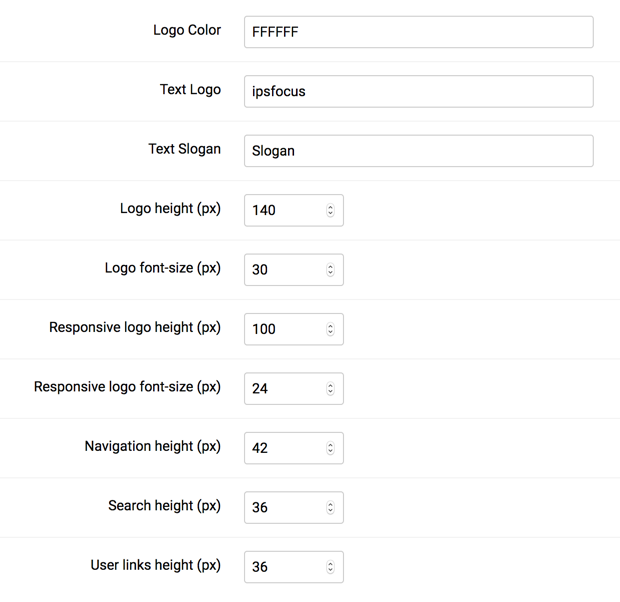Viewport: 620px width, 602px height.
Task: Click the User links height stepper arrows
Action: [x=330, y=567]
